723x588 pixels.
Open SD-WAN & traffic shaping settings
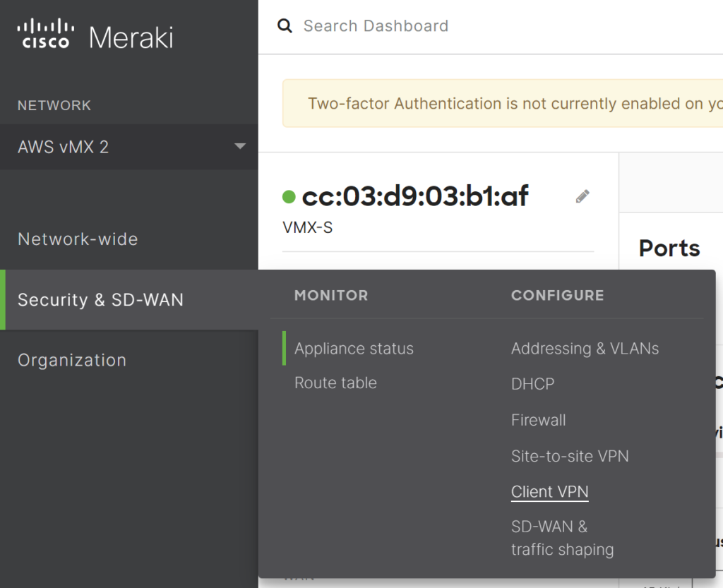coord(562,537)
